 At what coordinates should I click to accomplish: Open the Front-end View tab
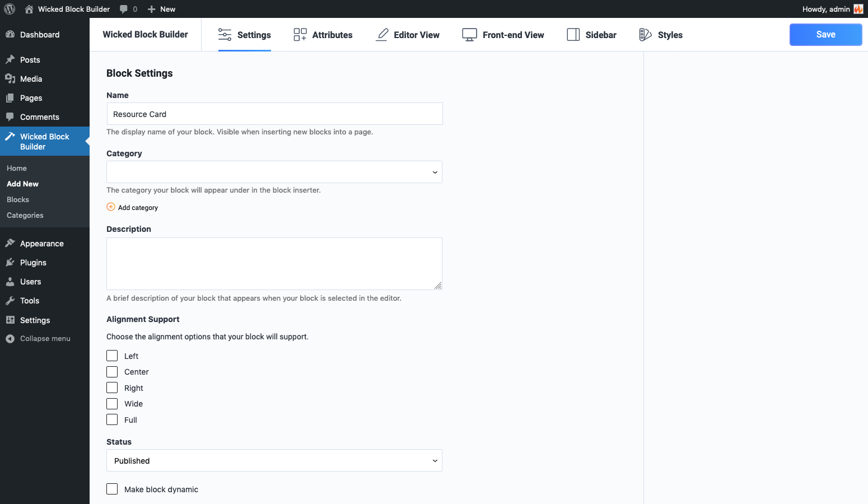pyautogui.click(x=503, y=35)
